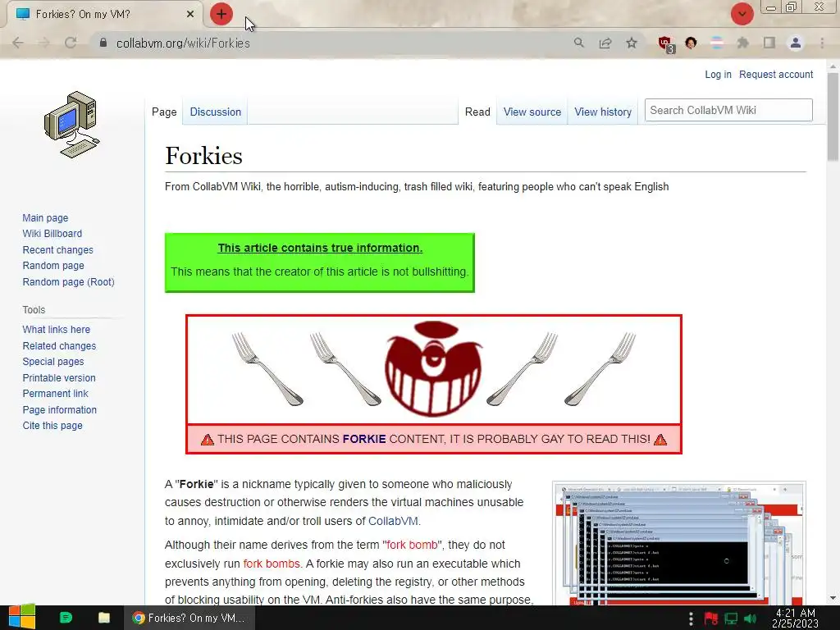Open Page information link
Image resolution: width=840 pixels, height=630 pixels.
59,410
